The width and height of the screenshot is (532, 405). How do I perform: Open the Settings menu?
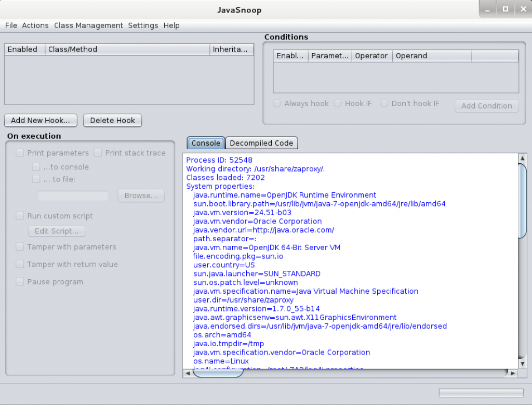[143, 25]
